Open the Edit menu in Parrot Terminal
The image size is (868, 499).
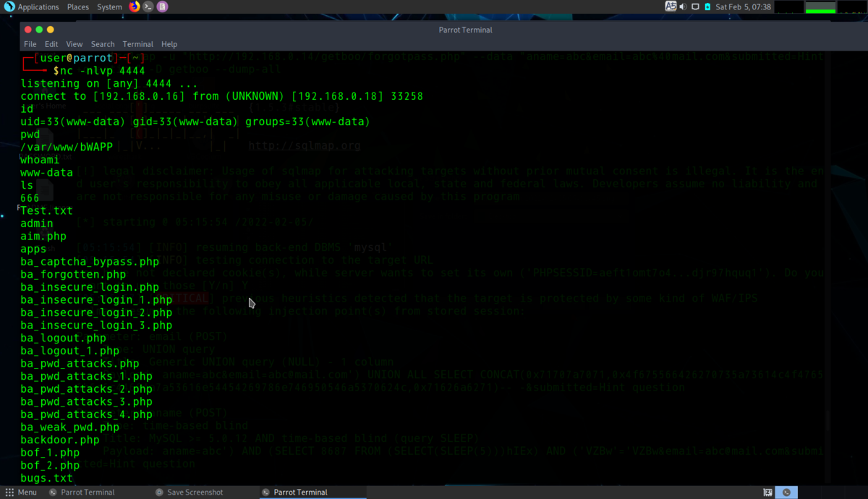[x=51, y=44]
